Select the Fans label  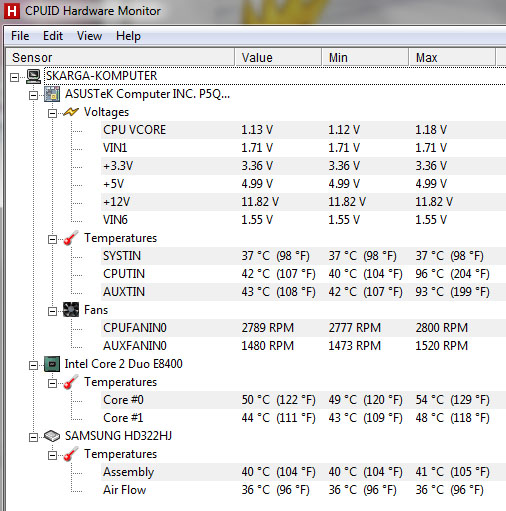pyautogui.click(x=96, y=310)
